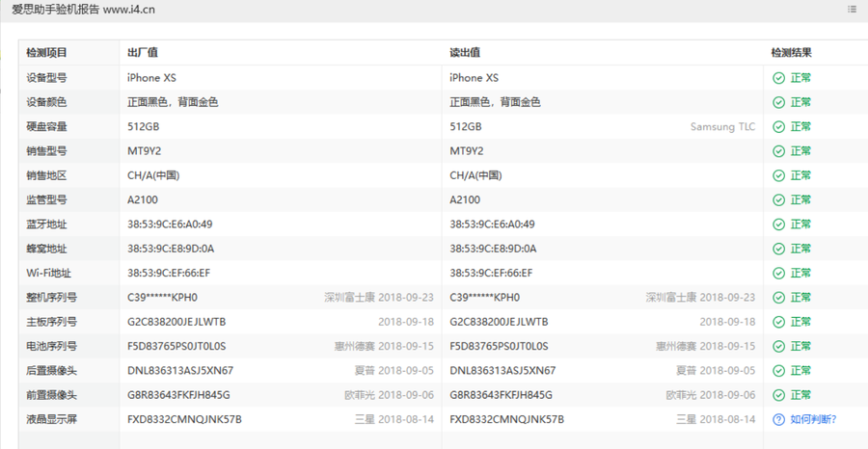Open the list menu icon at top right
This screenshot has height=449, width=868.
click(x=852, y=9)
